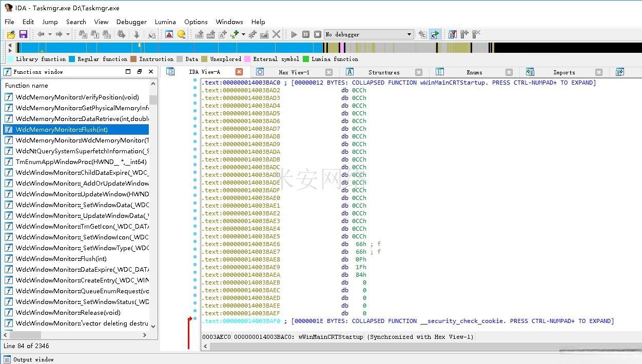Click the Lumina function green legend swatch

pyautogui.click(x=306, y=59)
